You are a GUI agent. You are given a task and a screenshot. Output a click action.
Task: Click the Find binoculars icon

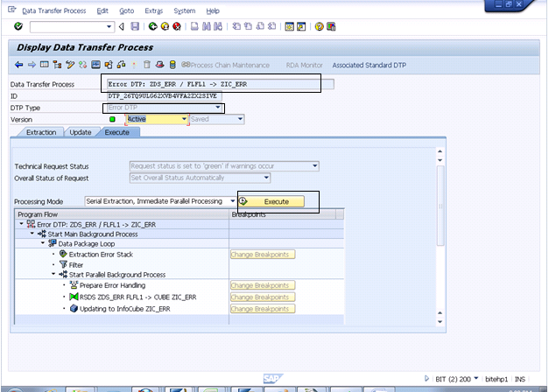(207, 26)
